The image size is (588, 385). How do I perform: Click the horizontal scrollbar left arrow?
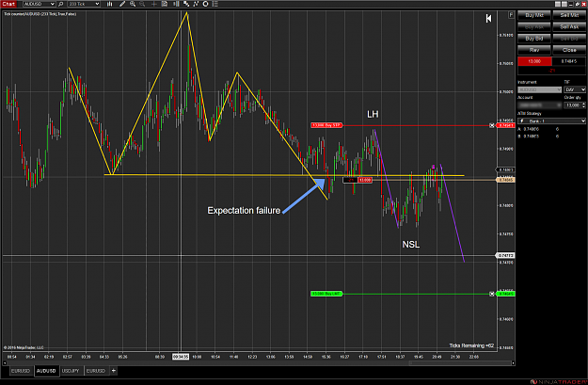click(x=5, y=362)
